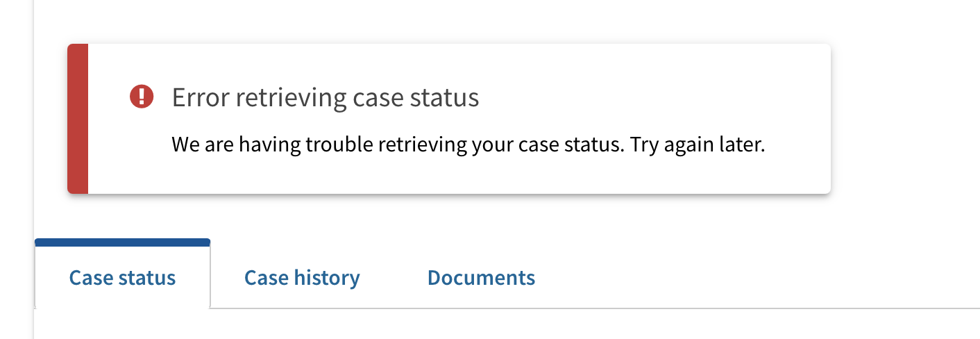The image size is (980, 339).
Task: Click the empty panel below the tabs
Action: click(507, 324)
